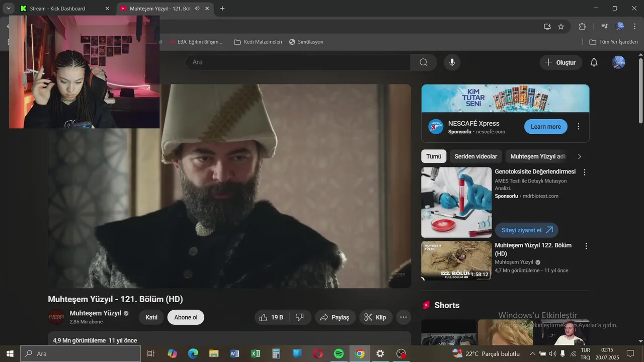Screen dimensions: 644x362
Task: Open Chrome profile avatar
Action: coord(620,27)
